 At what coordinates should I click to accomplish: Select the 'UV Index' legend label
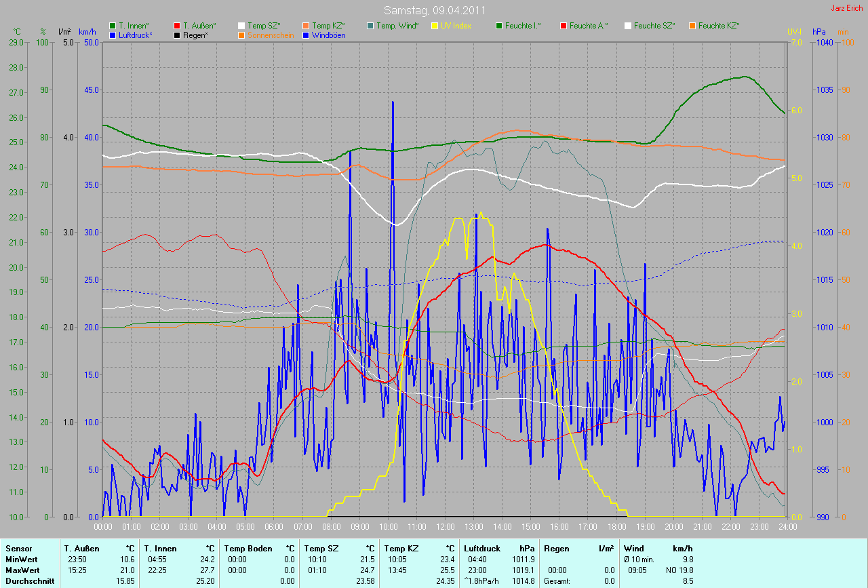456,26
